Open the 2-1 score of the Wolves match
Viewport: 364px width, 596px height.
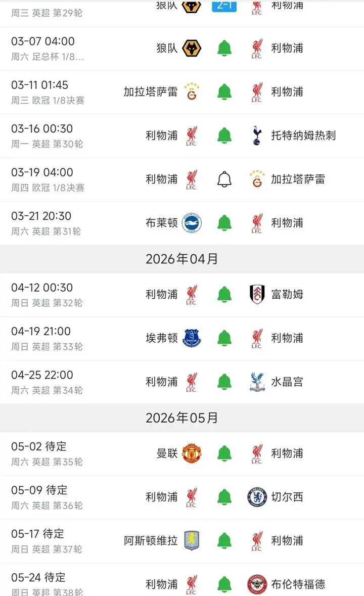tap(224, 6)
